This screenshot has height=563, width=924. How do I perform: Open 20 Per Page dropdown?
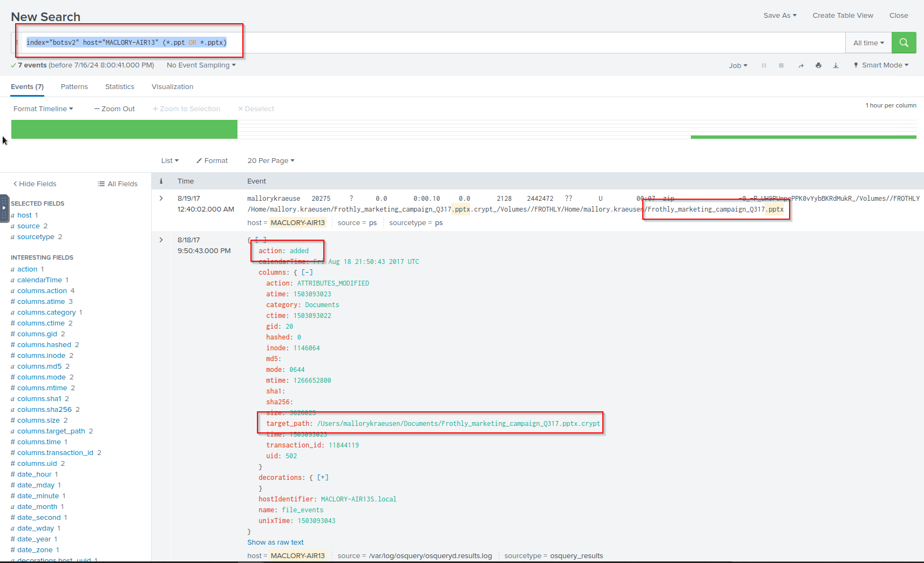(271, 160)
